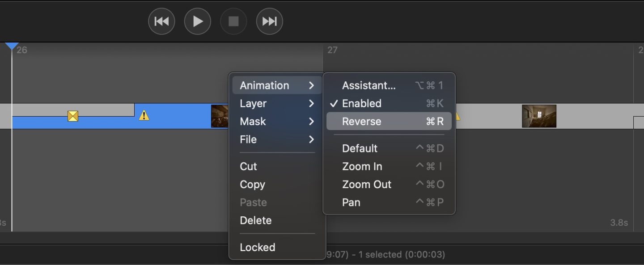Select the room thumbnail on the right slide
This screenshot has height=265, width=644.
539,116
